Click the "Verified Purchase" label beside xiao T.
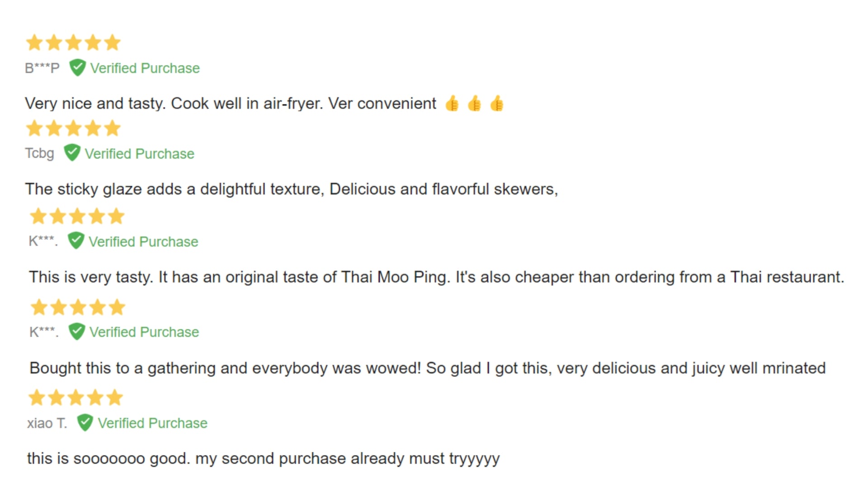 [x=152, y=423]
